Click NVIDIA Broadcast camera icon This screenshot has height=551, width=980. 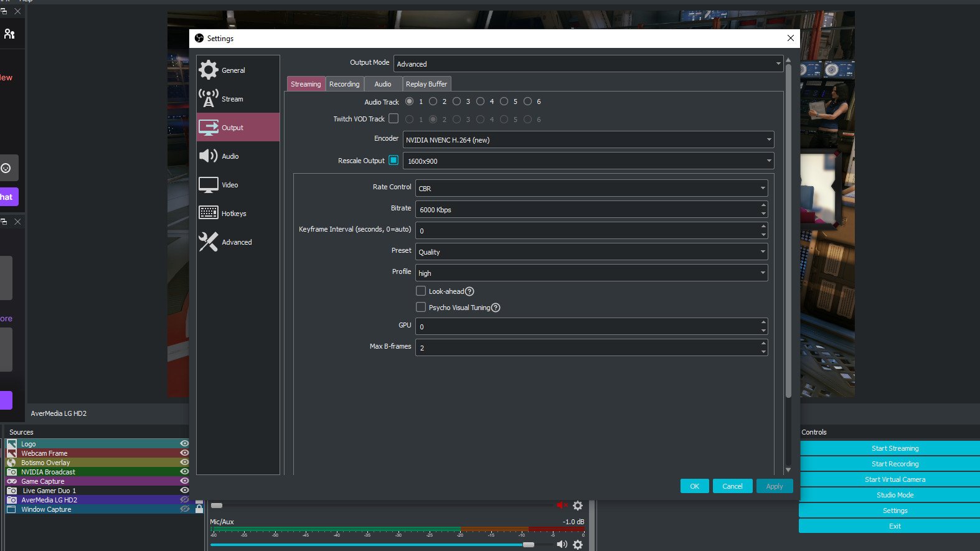12,472
